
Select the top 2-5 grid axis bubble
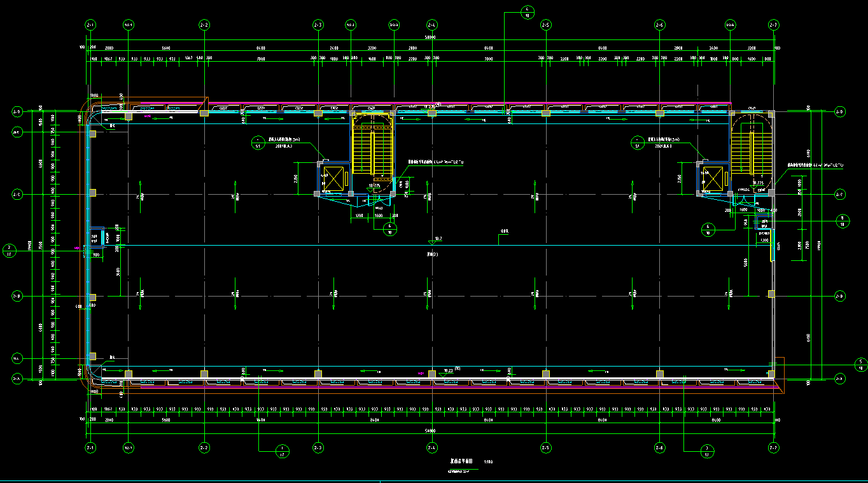pyautogui.click(x=545, y=25)
